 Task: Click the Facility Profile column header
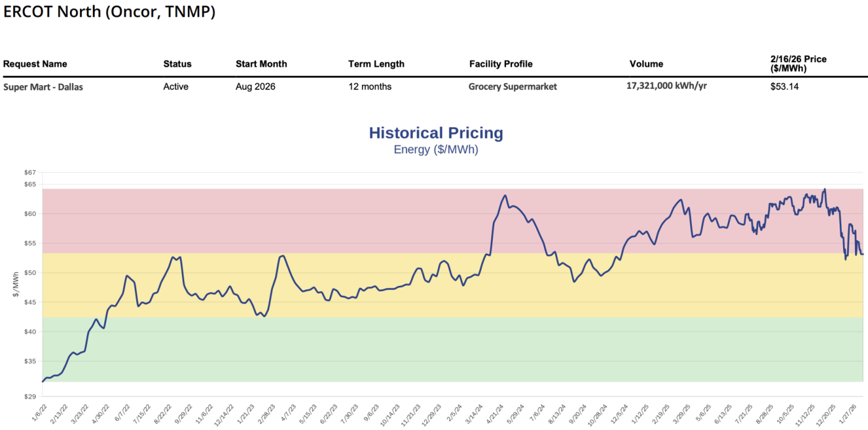tap(501, 64)
